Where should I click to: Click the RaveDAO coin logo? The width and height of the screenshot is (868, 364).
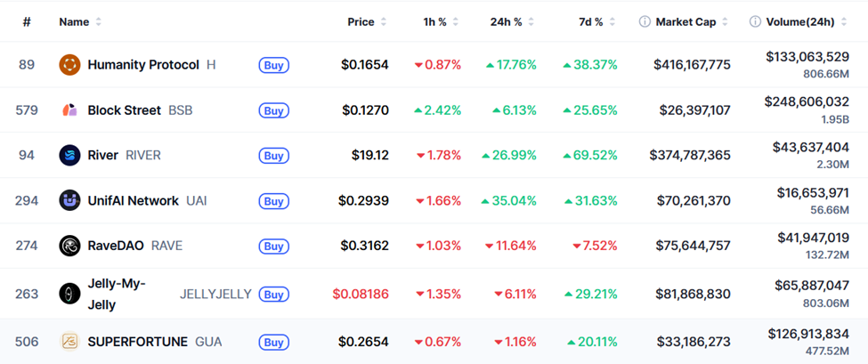[69, 246]
